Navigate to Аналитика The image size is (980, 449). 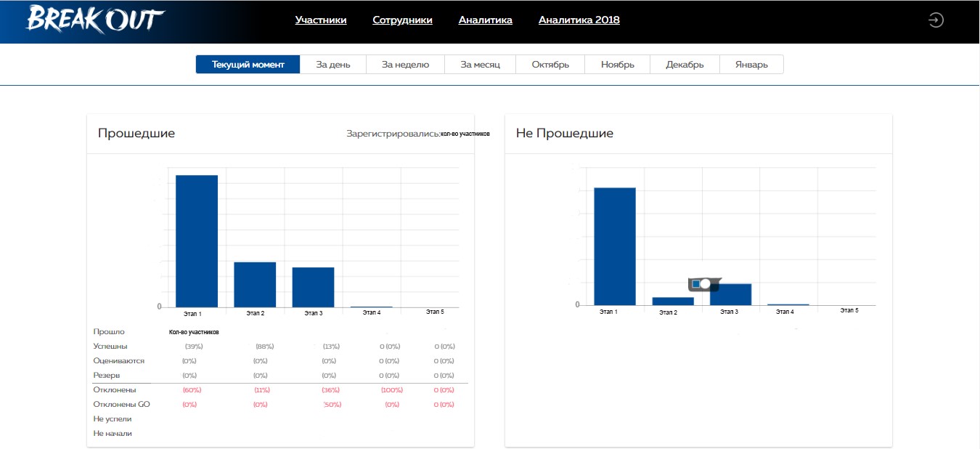coord(484,20)
